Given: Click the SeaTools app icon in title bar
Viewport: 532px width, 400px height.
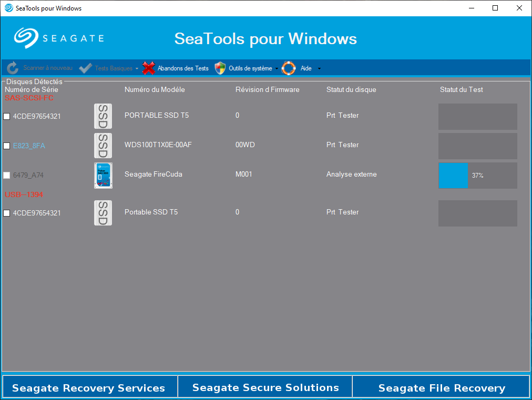Looking at the screenshot, I should (x=8, y=8).
